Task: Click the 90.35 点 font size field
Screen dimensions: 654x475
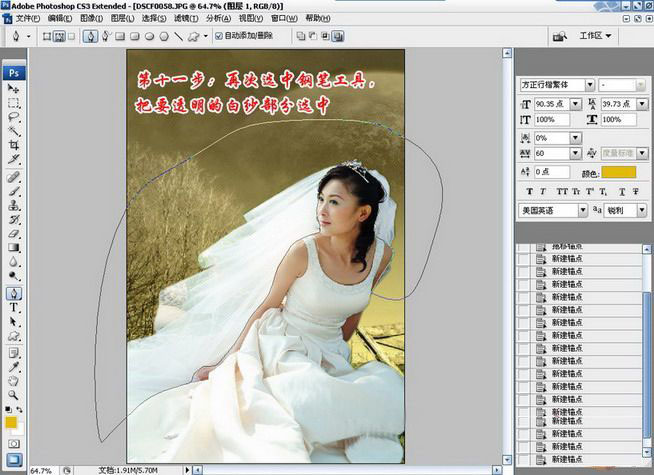Action: pos(557,103)
